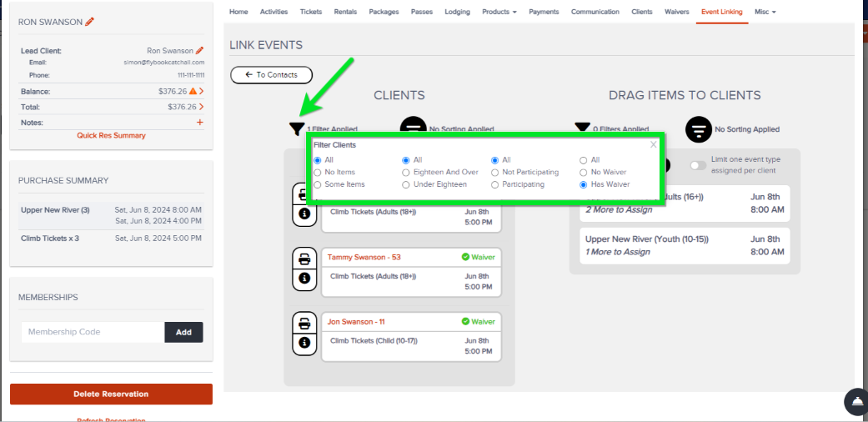
Task: Expand the Total details chevron
Action: tap(202, 107)
